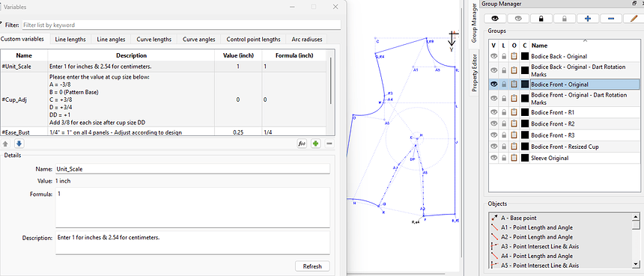
Task: Click the objects clipboard icon for Bodice Front - Resized Cup
Action: tap(514, 147)
